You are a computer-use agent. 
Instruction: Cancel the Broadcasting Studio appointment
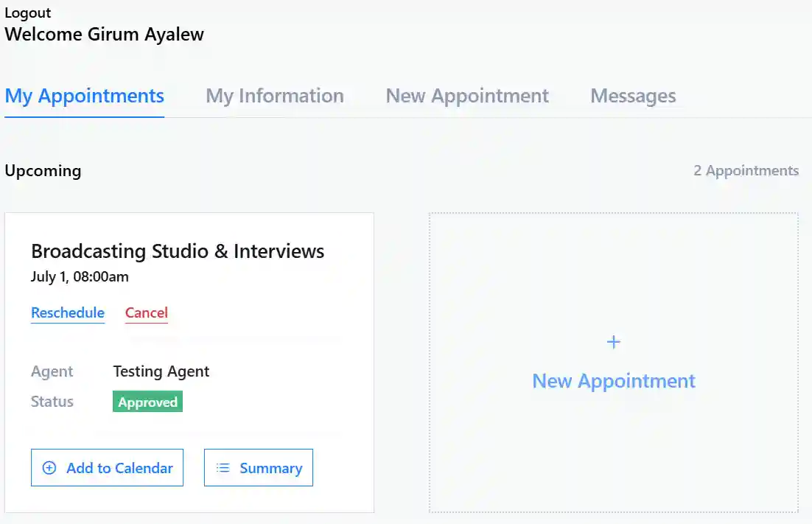click(147, 312)
